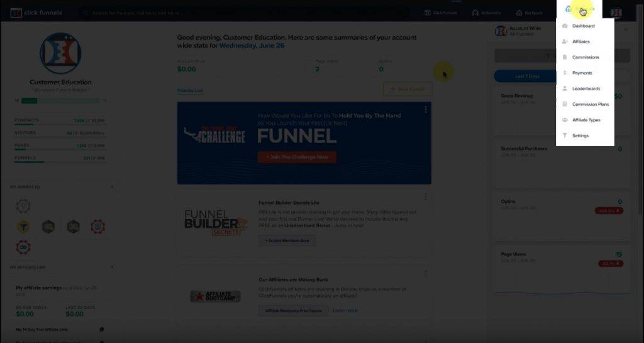Click the Funnel Builder Secrets logo
644x343 pixels.
point(215,223)
